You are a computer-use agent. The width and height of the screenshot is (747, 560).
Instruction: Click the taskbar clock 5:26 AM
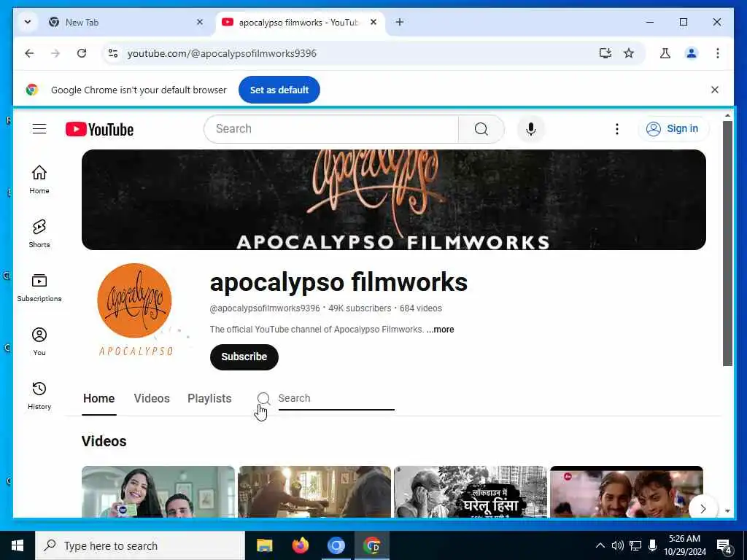(684, 539)
